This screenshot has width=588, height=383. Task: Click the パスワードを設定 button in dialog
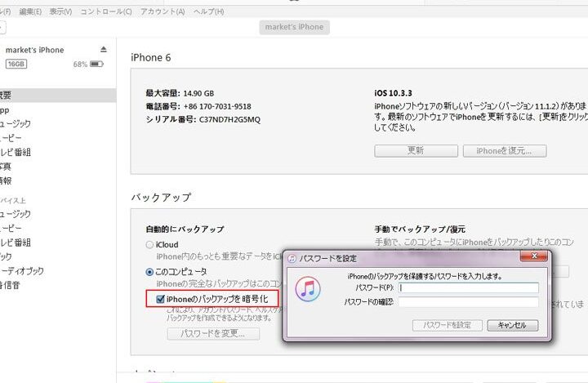coord(447,325)
